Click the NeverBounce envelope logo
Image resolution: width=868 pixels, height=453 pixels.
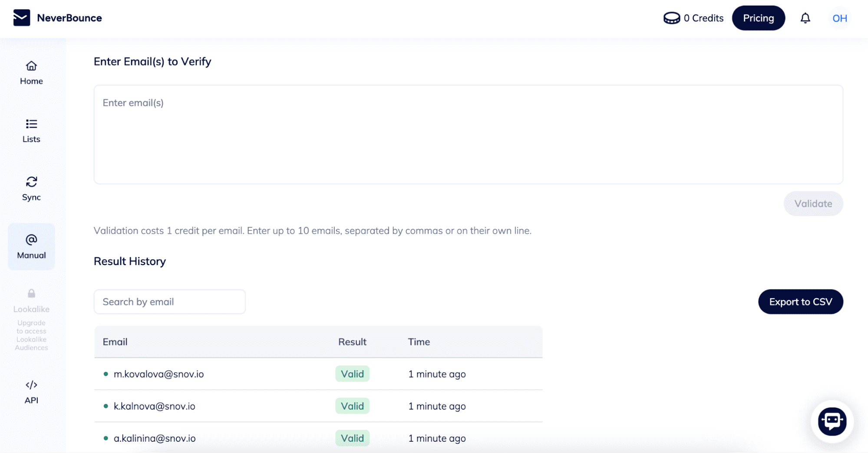pos(22,18)
